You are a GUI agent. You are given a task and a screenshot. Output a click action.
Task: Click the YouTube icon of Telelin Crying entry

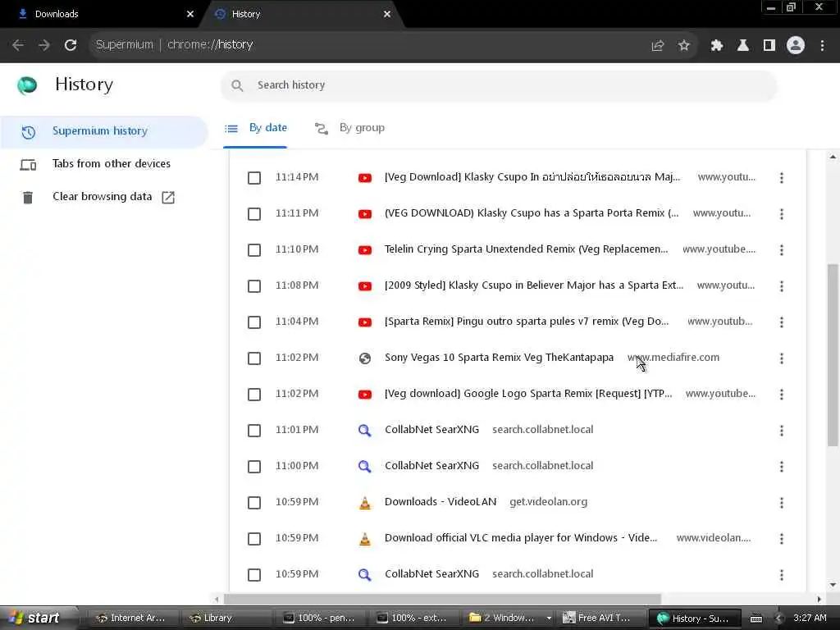point(365,249)
